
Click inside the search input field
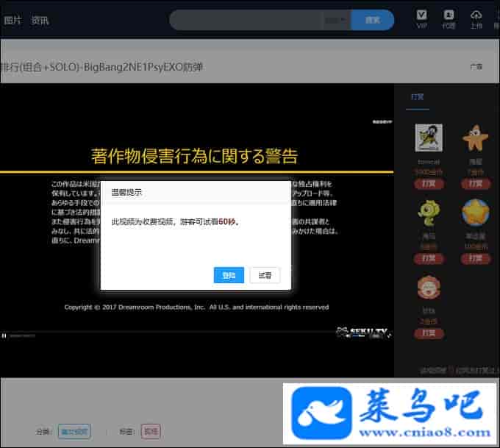[x=250, y=20]
